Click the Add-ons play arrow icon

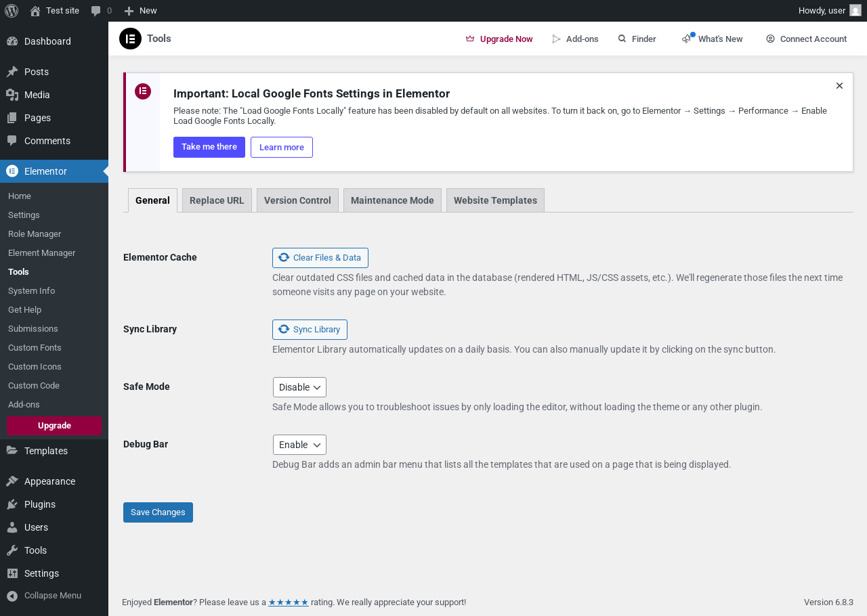pyautogui.click(x=557, y=39)
